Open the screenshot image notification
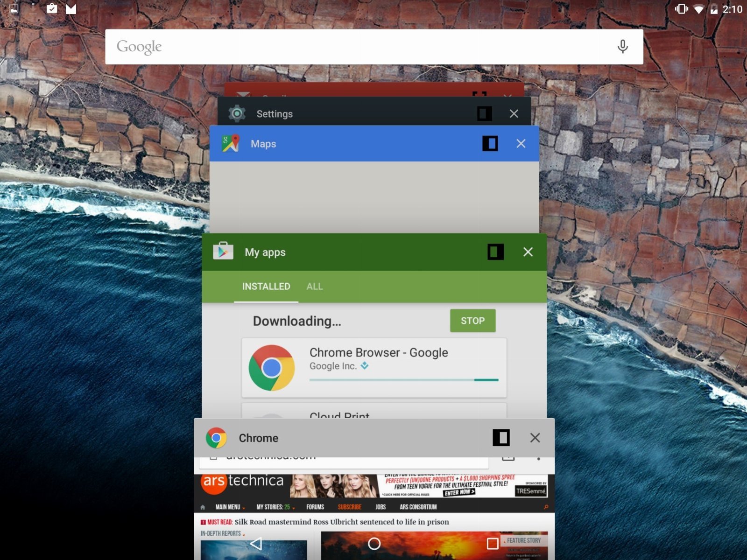The height and width of the screenshot is (560, 747). coord(14,9)
